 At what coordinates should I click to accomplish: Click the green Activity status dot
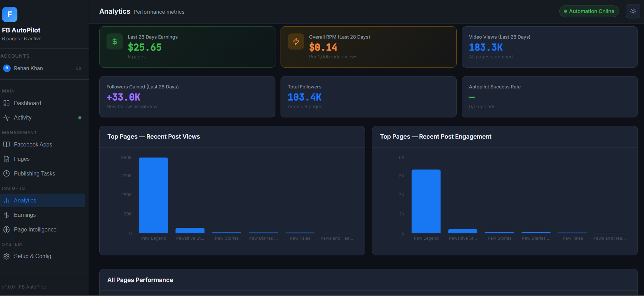coord(80,118)
